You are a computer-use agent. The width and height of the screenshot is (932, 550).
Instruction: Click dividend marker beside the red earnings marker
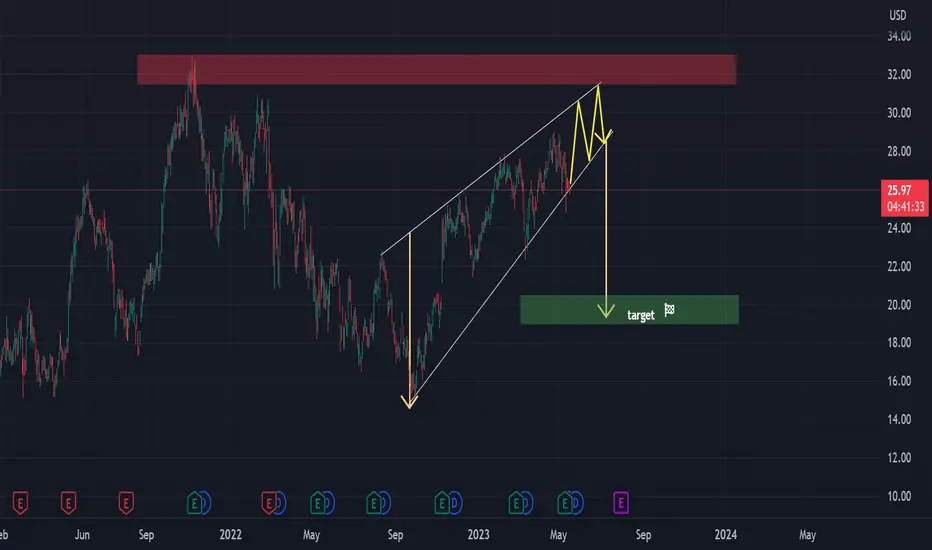(x=280, y=503)
